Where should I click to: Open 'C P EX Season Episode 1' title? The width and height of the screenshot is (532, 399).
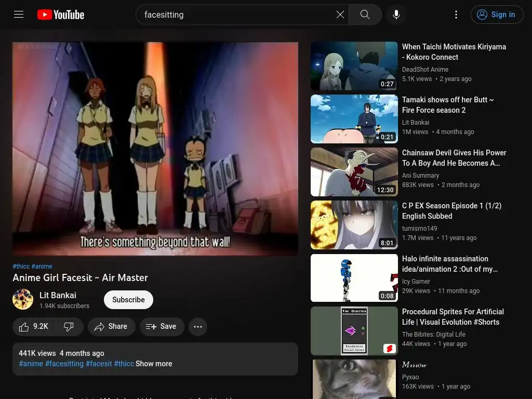tap(451, 211)
